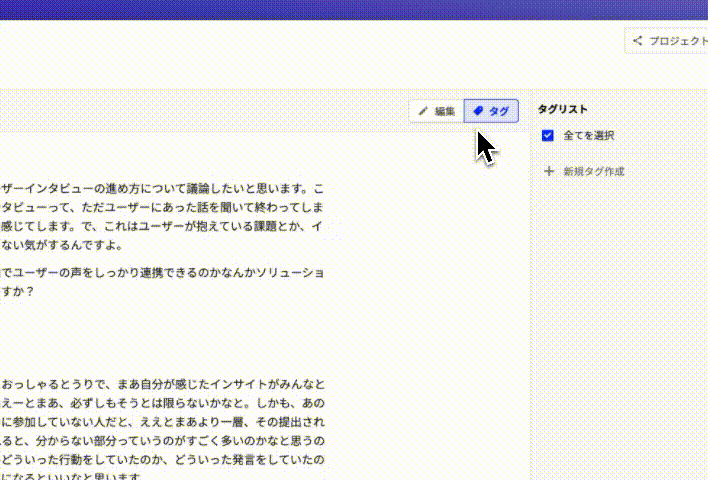Image resolution: width=708 pixels, height=480 pixels.
Task: Click the line starting に参加していない人だと
Action: (x=162, y=422)
